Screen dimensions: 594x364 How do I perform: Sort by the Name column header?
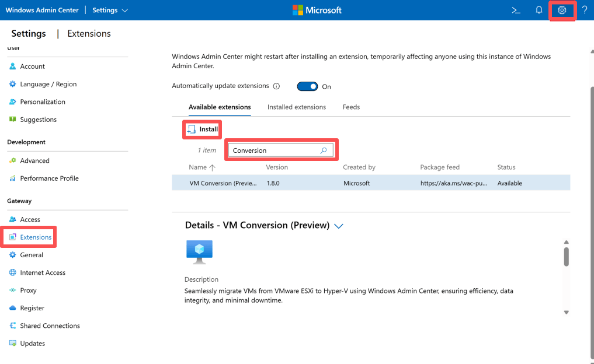pyautogui.click(x=202, y=167)
